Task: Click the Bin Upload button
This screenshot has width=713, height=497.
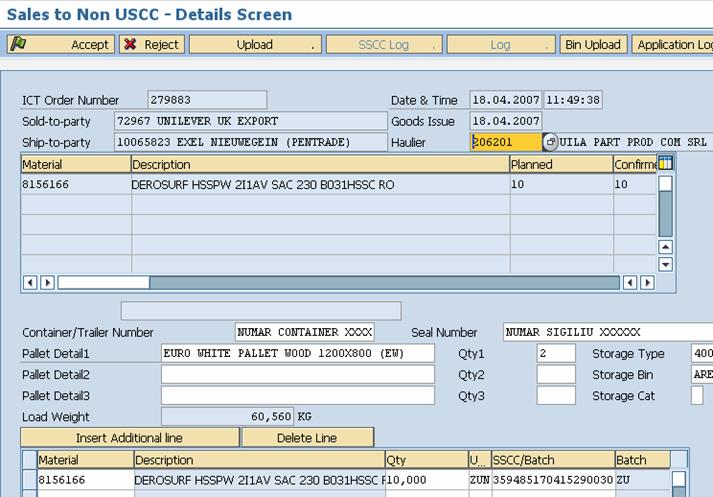Action: pyautogui.click(x=593, y=45)
